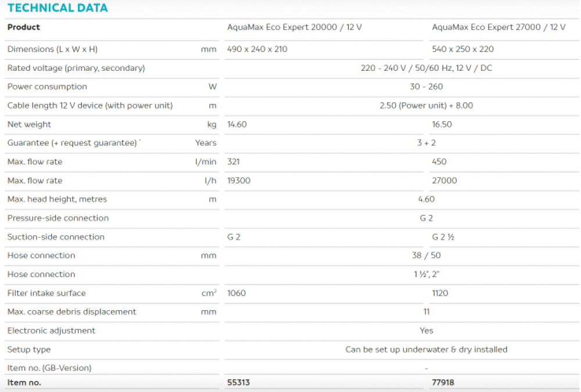The height and width of the screenshot is (392, 581).
Task: Click the 27000 l/h flow rate value
Action: tap(444, 181)
